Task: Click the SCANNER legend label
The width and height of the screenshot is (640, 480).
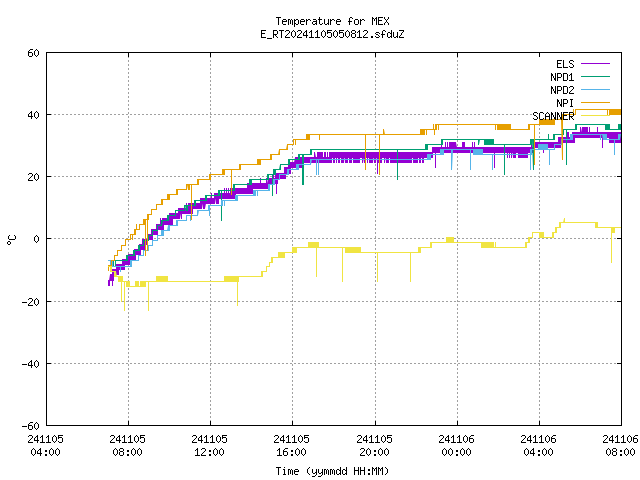Action: pos(553,116)
